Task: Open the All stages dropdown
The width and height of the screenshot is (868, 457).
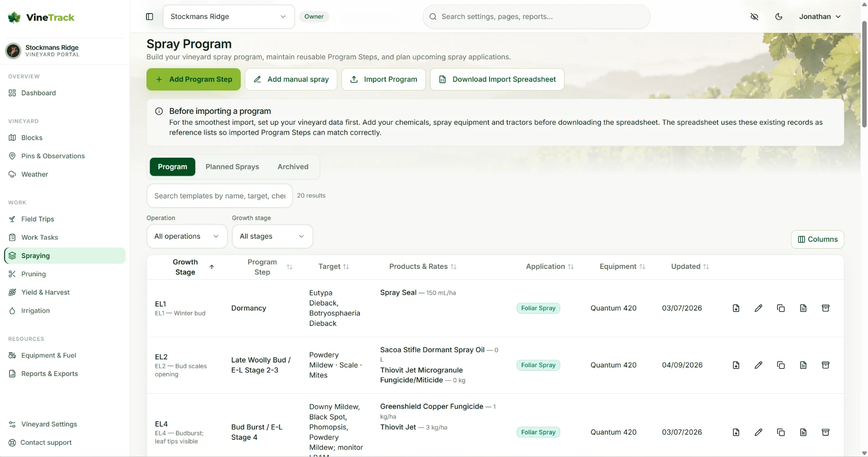Action: 273,236
